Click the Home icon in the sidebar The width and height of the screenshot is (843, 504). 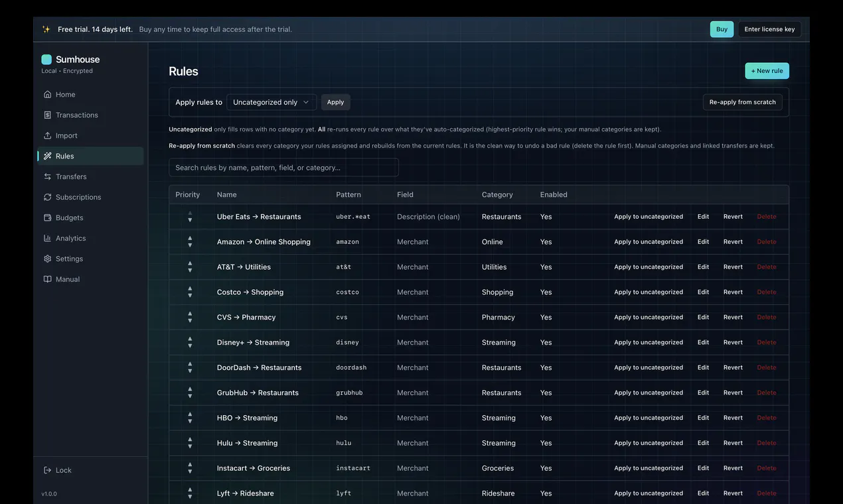pos(47,94)
